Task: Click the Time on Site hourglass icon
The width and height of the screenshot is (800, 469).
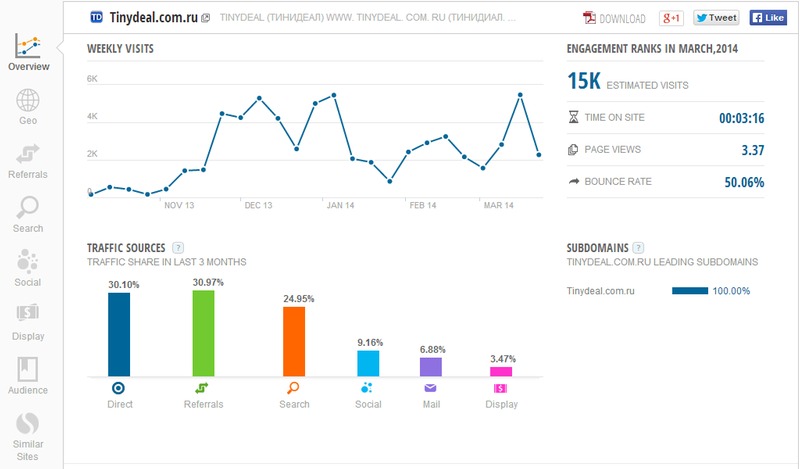Action: [x=573, y=117]
